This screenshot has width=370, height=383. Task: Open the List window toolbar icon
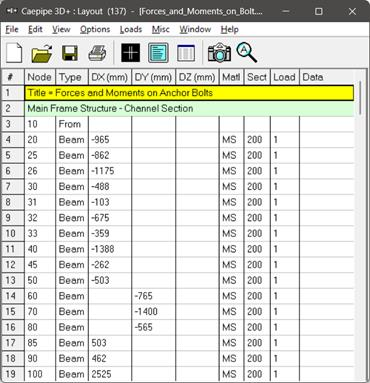pyautogui.click(x=186, y=53)
